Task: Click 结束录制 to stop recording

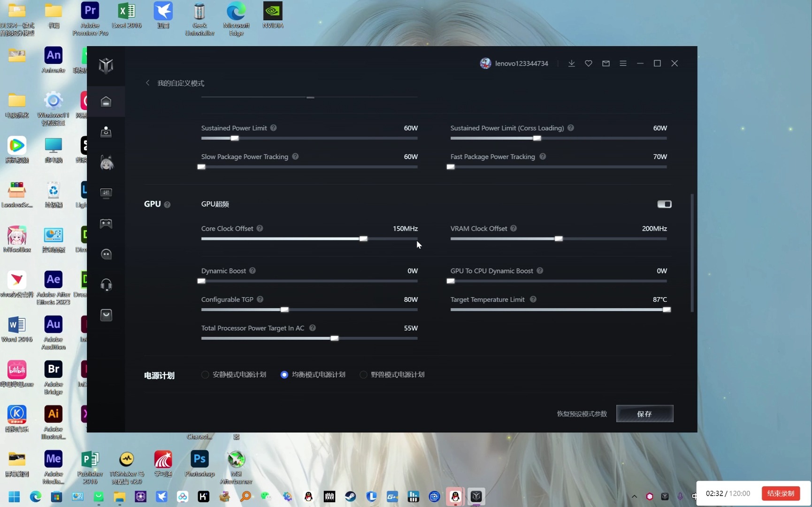Action: pos(781,493)
